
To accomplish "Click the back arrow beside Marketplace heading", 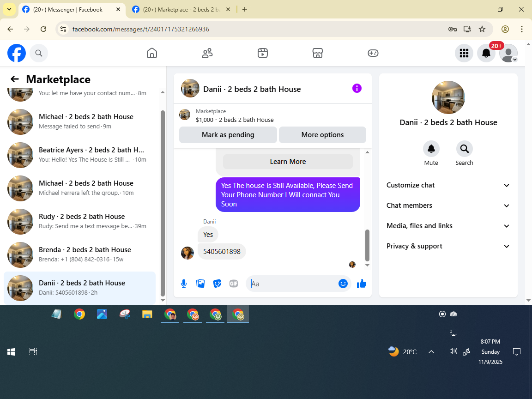I will pos(15,79).
